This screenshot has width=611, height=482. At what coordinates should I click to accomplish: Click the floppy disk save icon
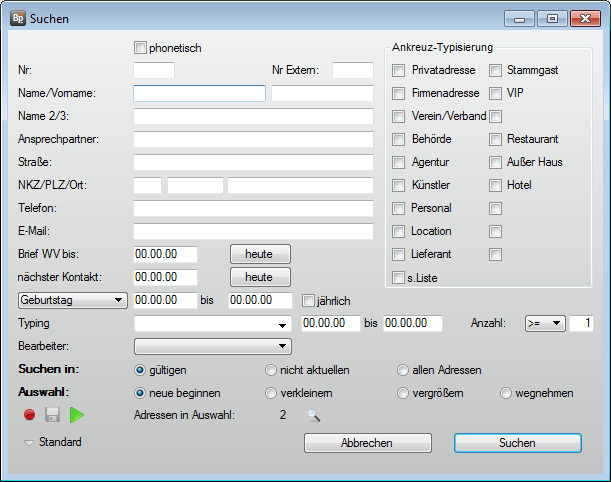click(x=53, y=415)
